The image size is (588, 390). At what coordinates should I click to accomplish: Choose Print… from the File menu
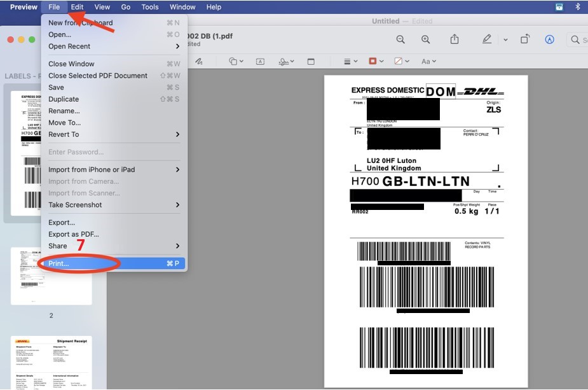coord(59,263)
